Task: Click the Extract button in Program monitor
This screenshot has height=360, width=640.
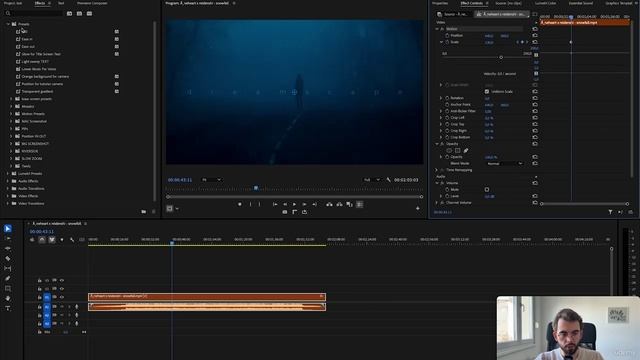Action: coord(339,204)
